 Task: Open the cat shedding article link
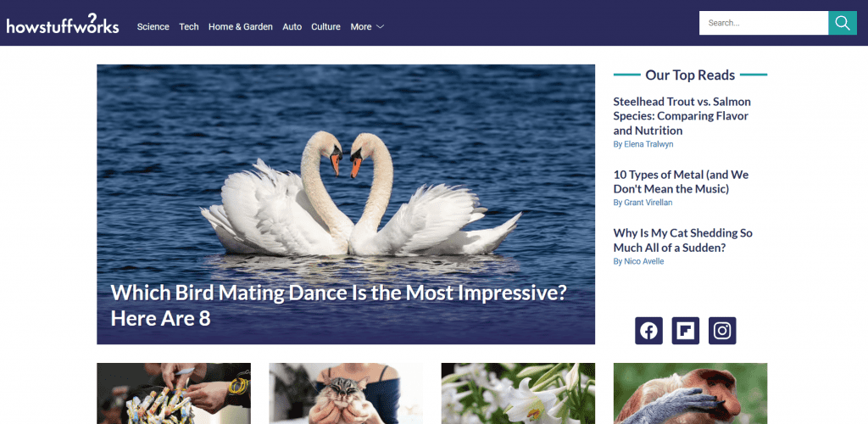682,240
